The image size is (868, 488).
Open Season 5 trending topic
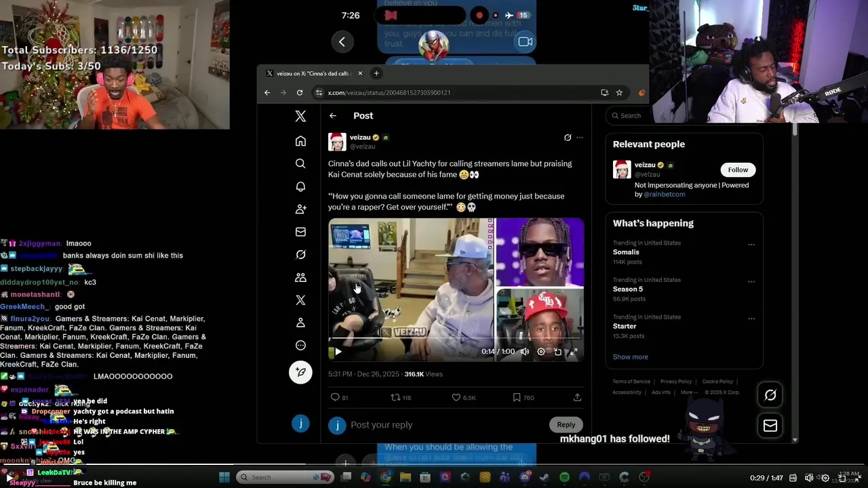point(628,289)
